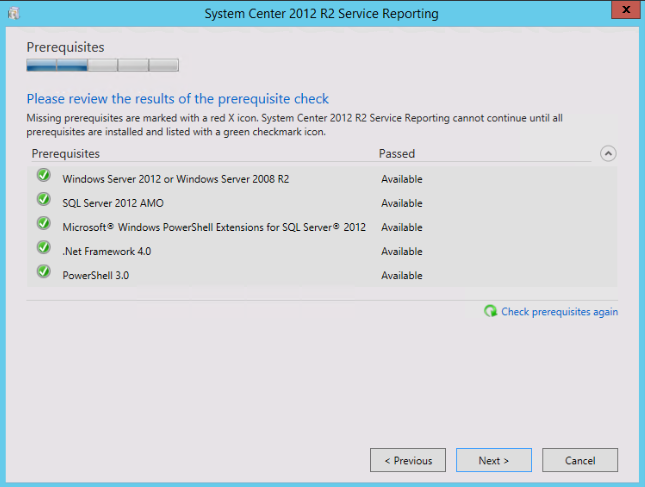Go back using the Previous button
Screen dimensions: 645x487
[408, 460]
